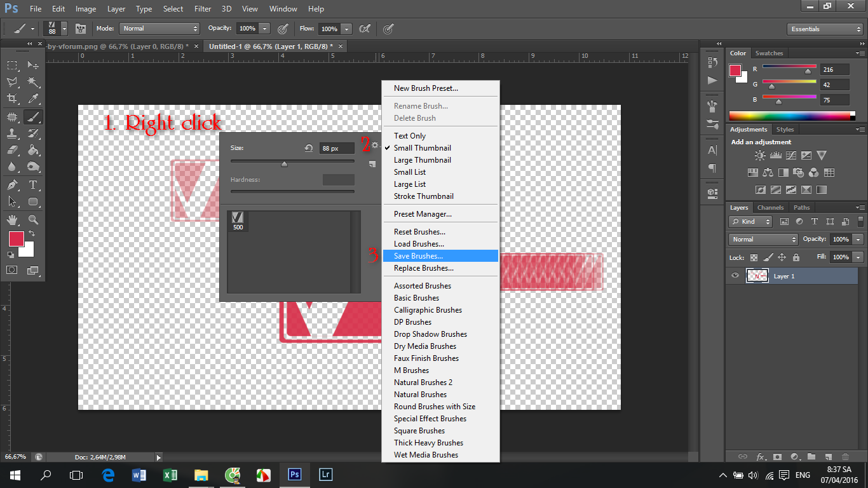Toggle lock transparent pixels
Viewport: 868px width, 488px height.
tap(754, 257)
